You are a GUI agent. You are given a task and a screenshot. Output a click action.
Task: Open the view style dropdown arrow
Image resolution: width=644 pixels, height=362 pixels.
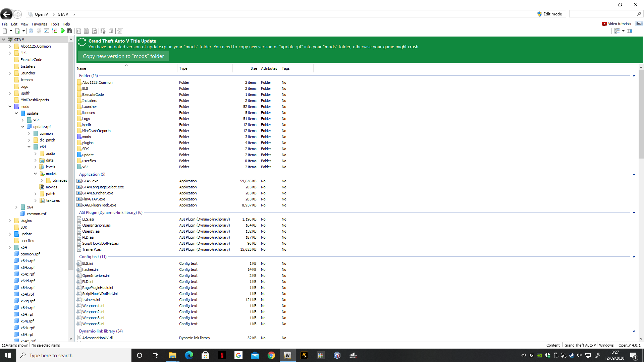coord(623,31)
